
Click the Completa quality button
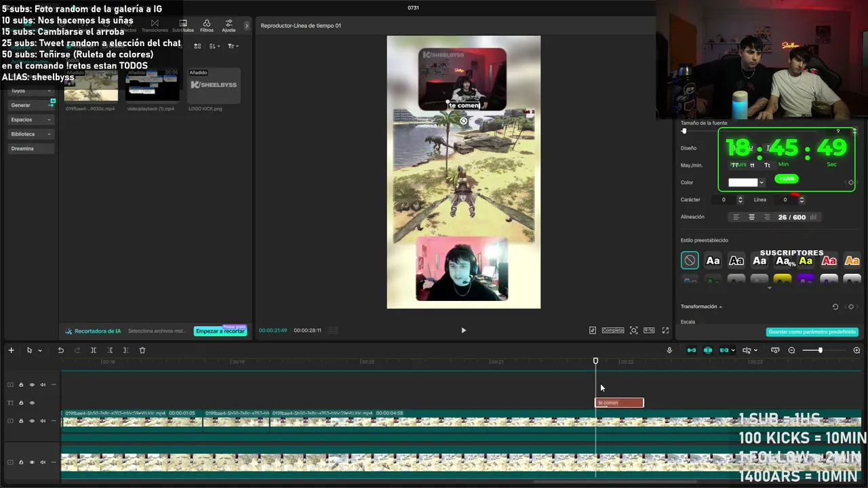tap(612, 330)
